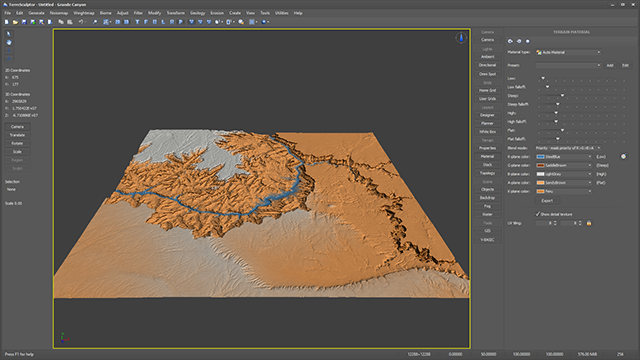640x360 pixels.
Task: Open the Geology menu
Action: pos(198,13)
